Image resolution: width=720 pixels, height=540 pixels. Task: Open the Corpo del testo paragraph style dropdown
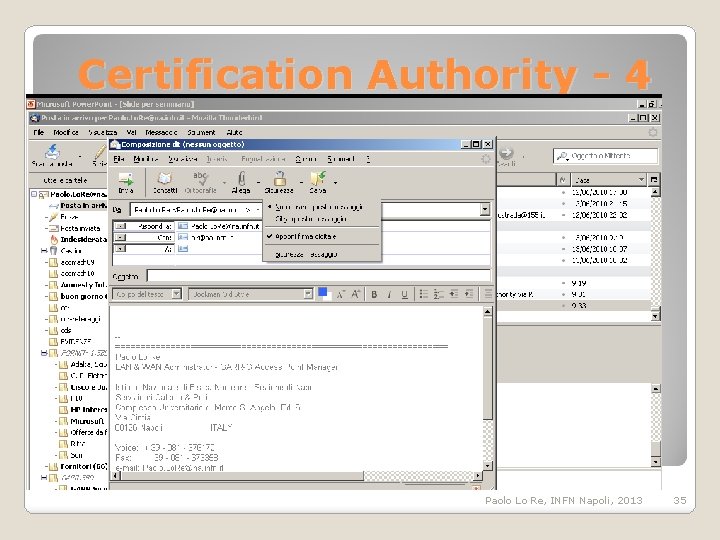176,294
